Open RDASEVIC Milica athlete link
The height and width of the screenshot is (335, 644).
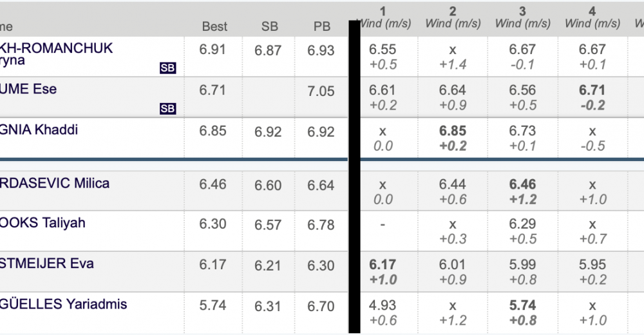[55, 183]
